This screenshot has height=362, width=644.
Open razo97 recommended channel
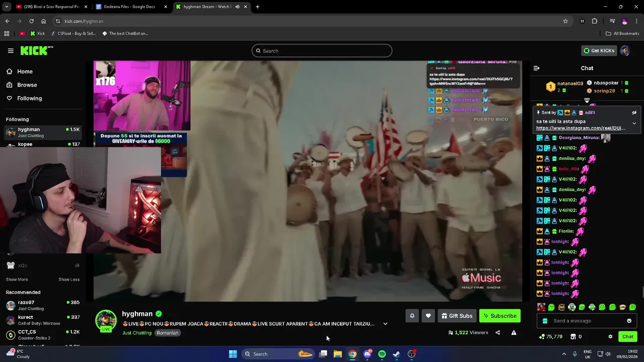click(43, 306)
